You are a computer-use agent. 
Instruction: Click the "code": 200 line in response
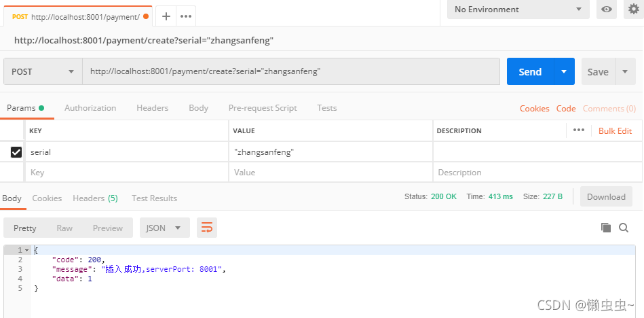[x=79, y=260]
